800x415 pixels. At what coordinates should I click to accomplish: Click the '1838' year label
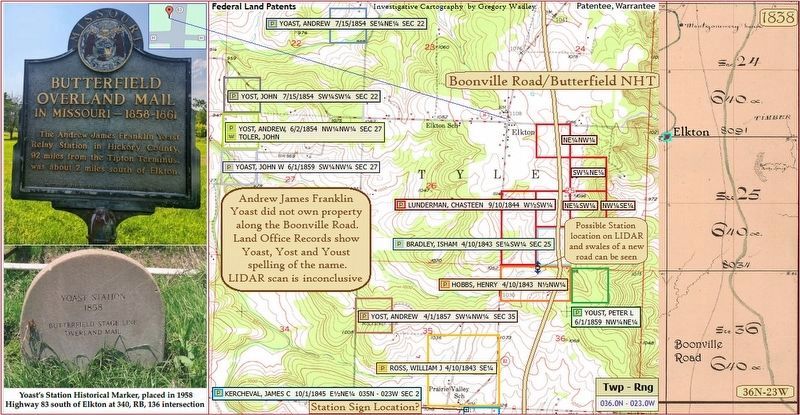778,17
